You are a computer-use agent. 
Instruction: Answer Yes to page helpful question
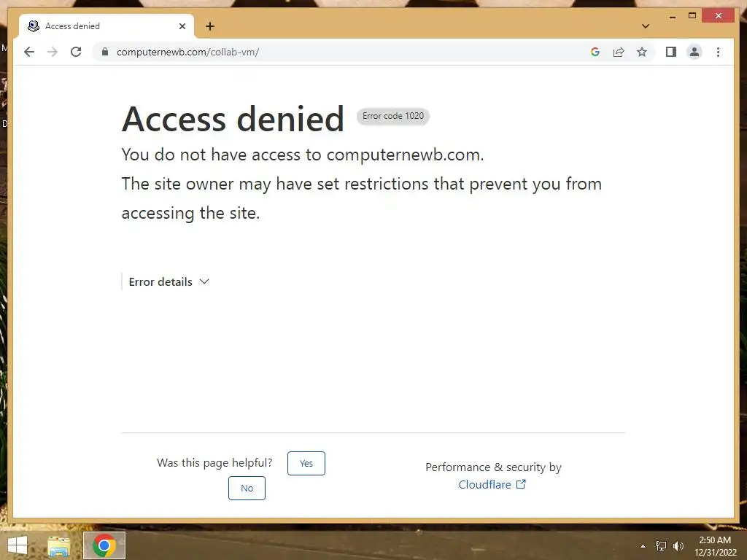point(306,463)
